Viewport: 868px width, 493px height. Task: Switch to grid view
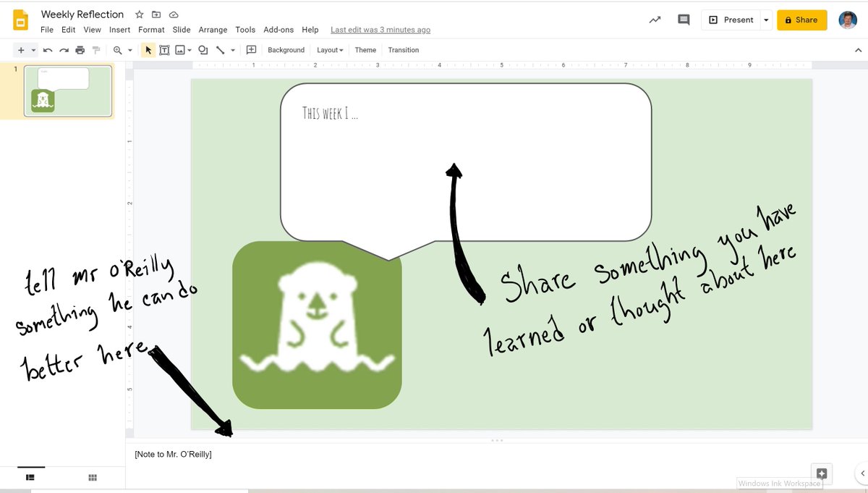click(x=93, y=477)
